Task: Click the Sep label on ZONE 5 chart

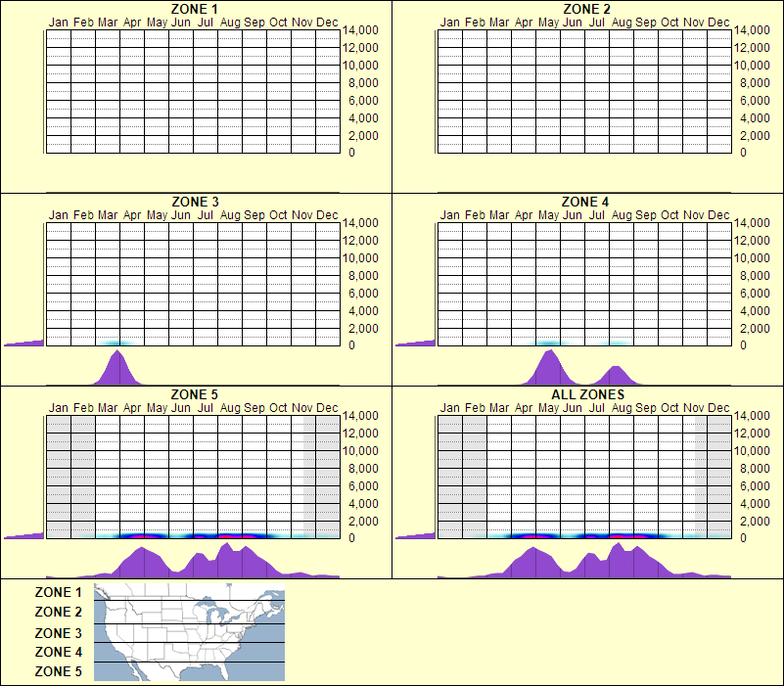Action: 254,408
